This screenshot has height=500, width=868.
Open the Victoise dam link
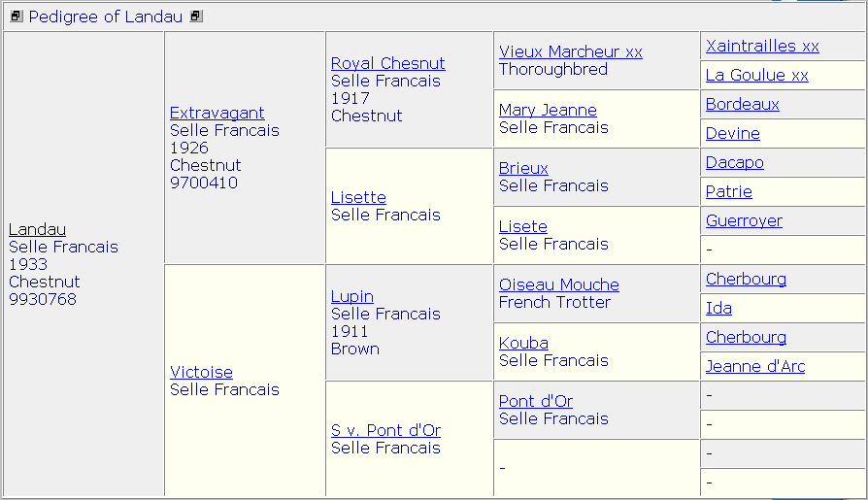pos(201,372)
